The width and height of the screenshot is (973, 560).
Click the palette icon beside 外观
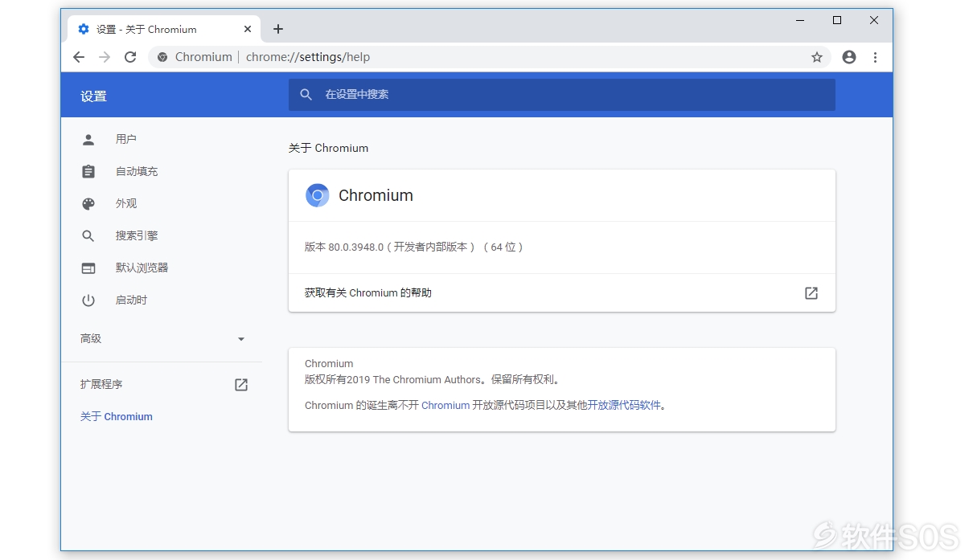click(88, 204)
